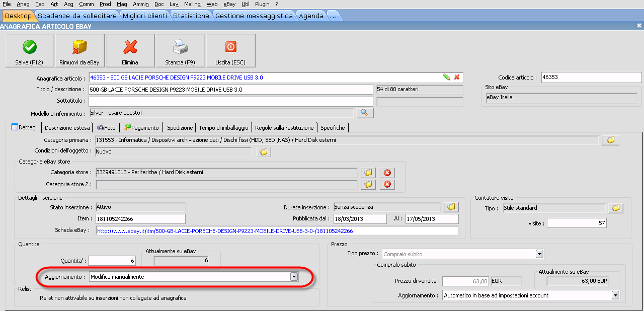Expand the Quantita' Aggiornamento dropdown
Screen dimensions: 644x311
click(x=294, y=277)
